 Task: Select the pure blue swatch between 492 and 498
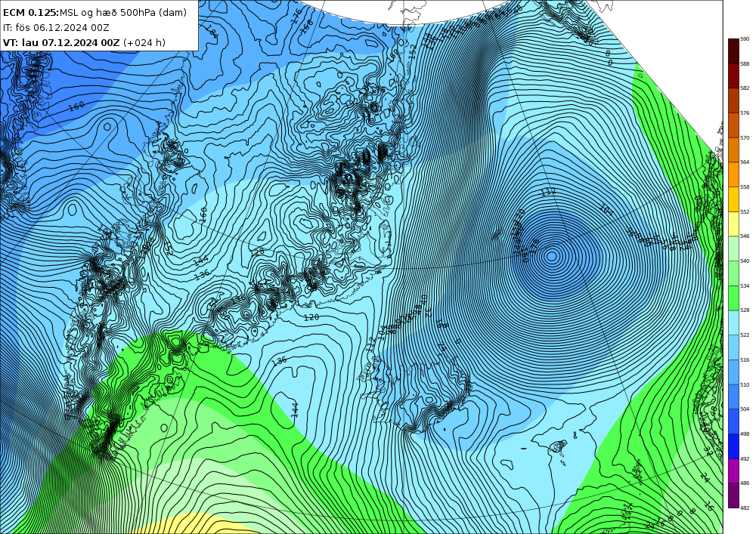(x=733, y=446)
